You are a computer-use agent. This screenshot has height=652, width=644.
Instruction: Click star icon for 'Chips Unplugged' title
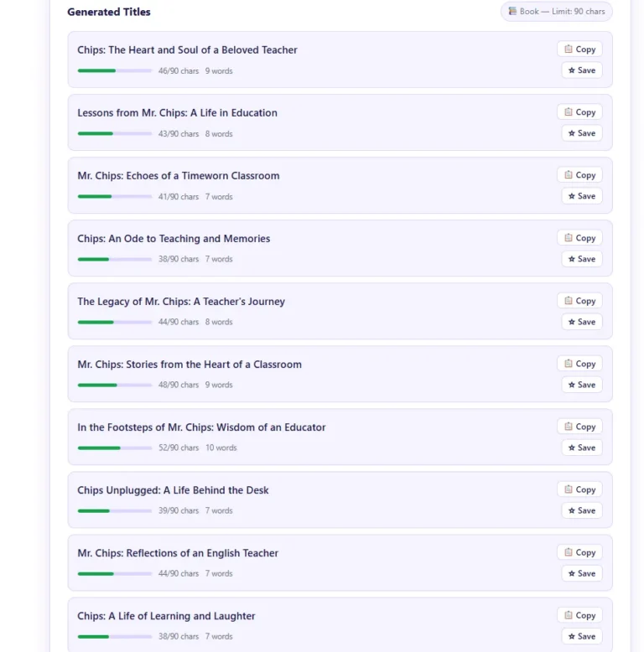tap(572, 510)
